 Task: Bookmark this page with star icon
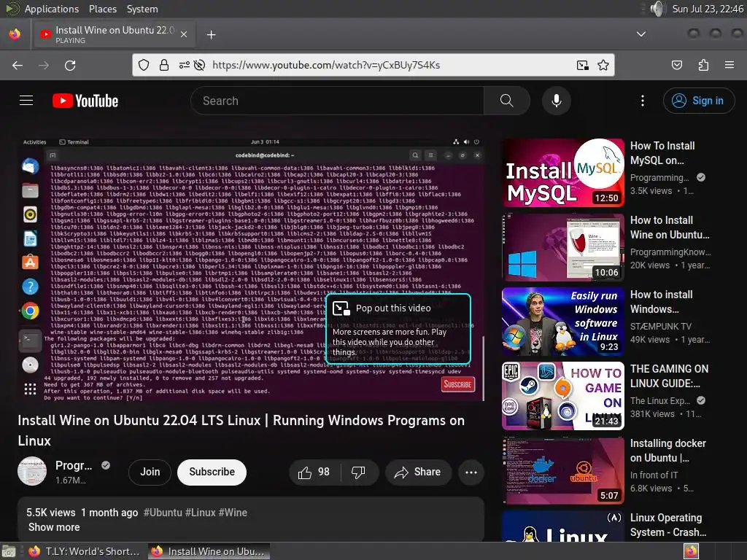pyautogui.click(x=603, y=65)
